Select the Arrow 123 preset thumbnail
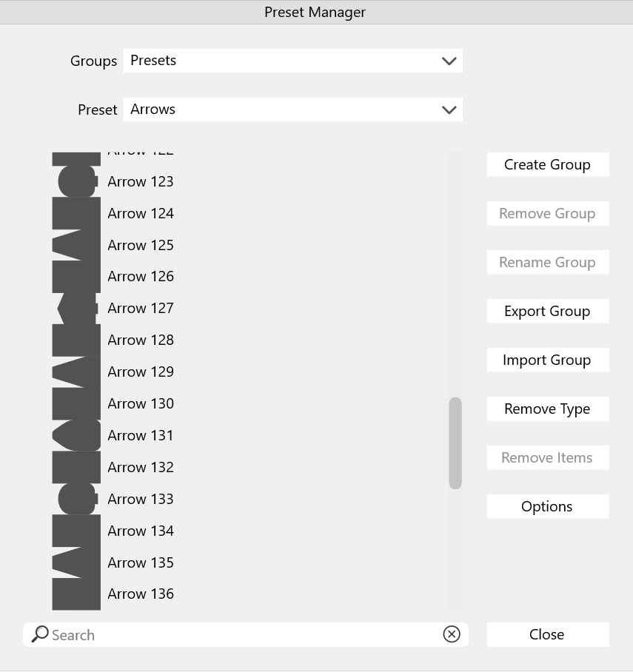The image size is (633, 672). (x=76, y=181)
